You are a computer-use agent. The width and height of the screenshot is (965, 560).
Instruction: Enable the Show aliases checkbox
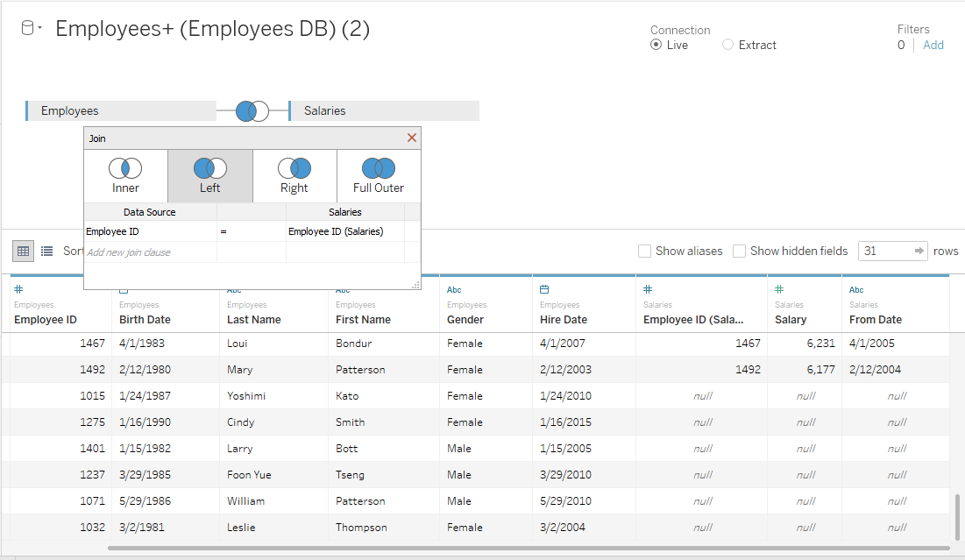[645, 251]
